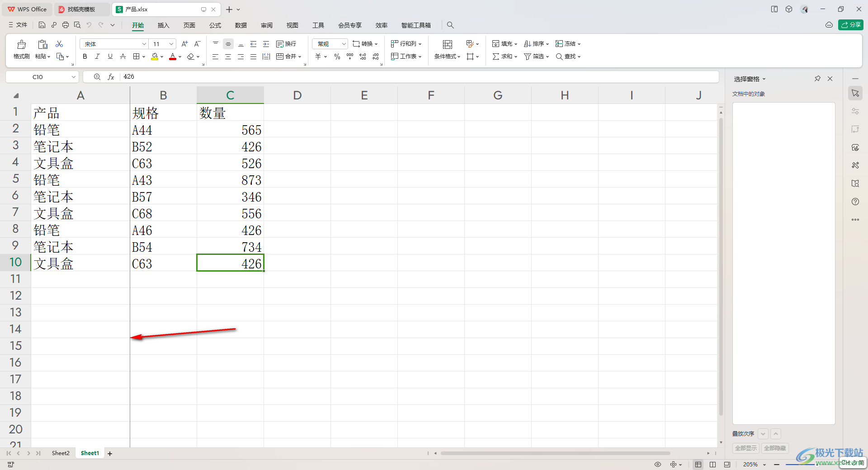Add a new sheet with plus icon

[110, 453]
